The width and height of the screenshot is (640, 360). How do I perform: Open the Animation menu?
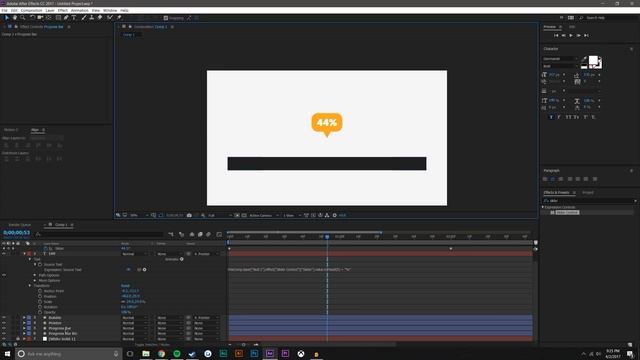point(80,10)
